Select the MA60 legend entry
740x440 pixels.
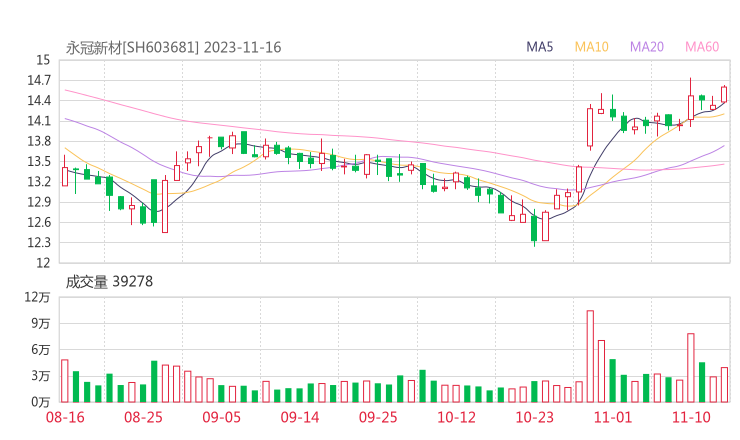tap(702, 47)
